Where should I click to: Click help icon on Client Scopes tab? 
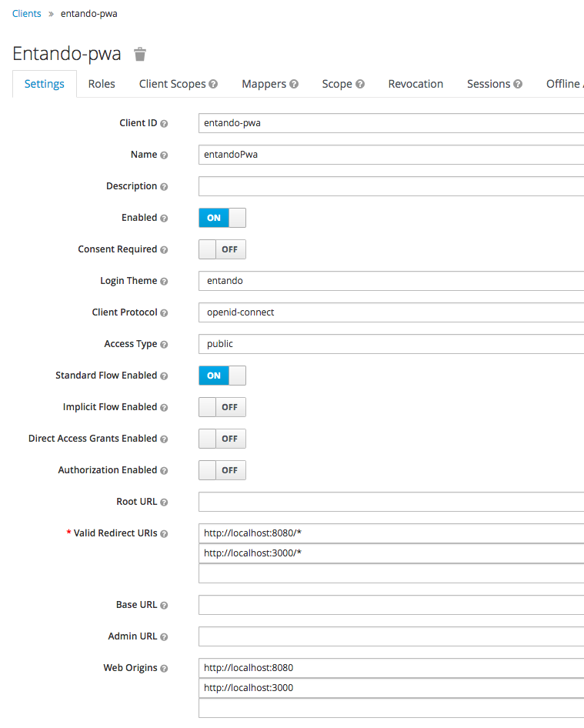213,84
